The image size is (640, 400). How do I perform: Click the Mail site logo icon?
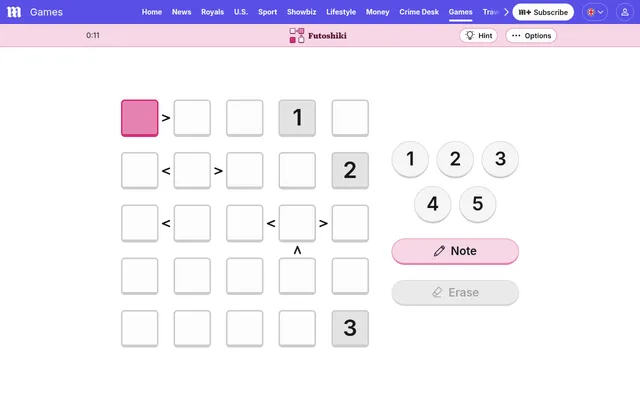coord(14,12)
